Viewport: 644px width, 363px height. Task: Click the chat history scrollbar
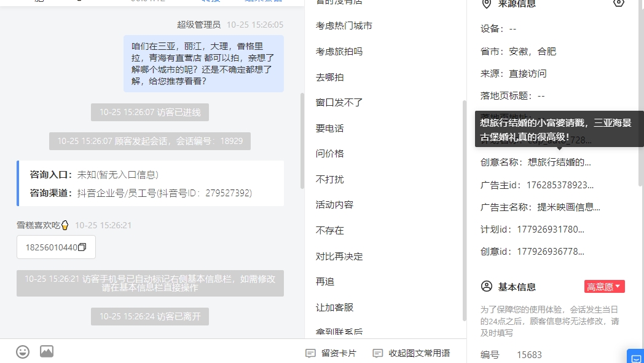[x=302, y=141]
